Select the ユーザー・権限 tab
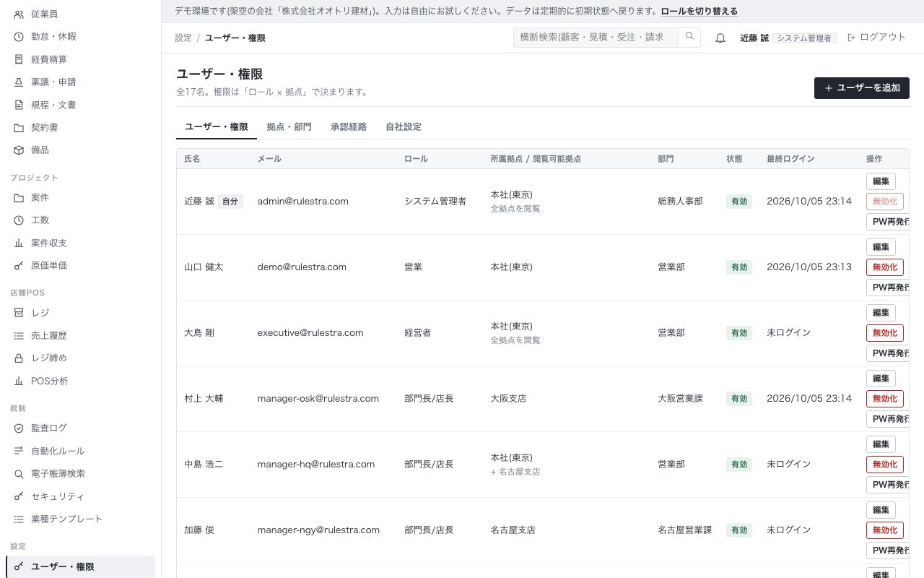 pyautogui.click(x=217, y=126)
